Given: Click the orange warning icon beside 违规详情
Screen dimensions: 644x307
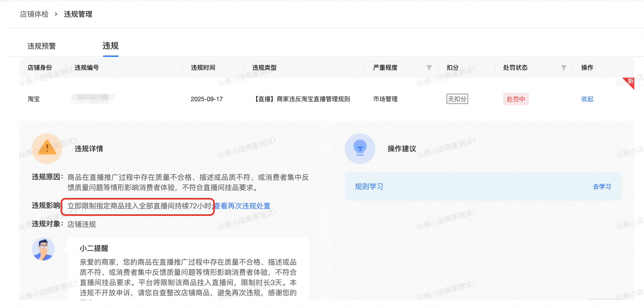Looking at the screenshot, I should pos(47,148).
